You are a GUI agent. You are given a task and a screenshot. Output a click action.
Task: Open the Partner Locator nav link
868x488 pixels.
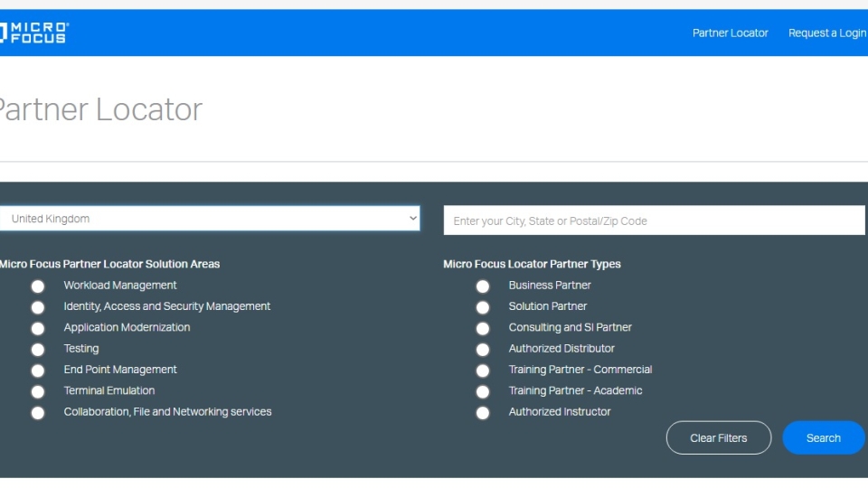coord(731,33)
